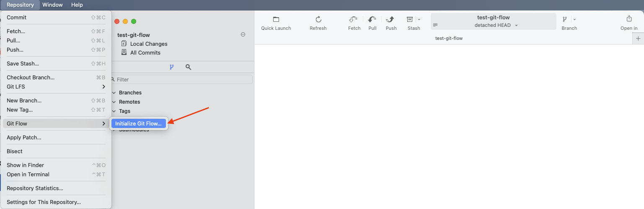Click the Fetch toolbar icon
The image size is (644, 209).
coord(354,19)
